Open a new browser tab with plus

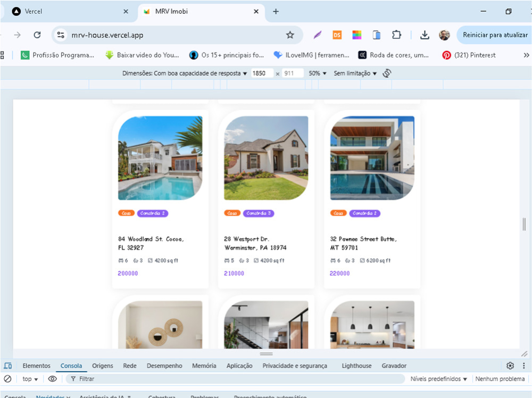coord(276,12)
